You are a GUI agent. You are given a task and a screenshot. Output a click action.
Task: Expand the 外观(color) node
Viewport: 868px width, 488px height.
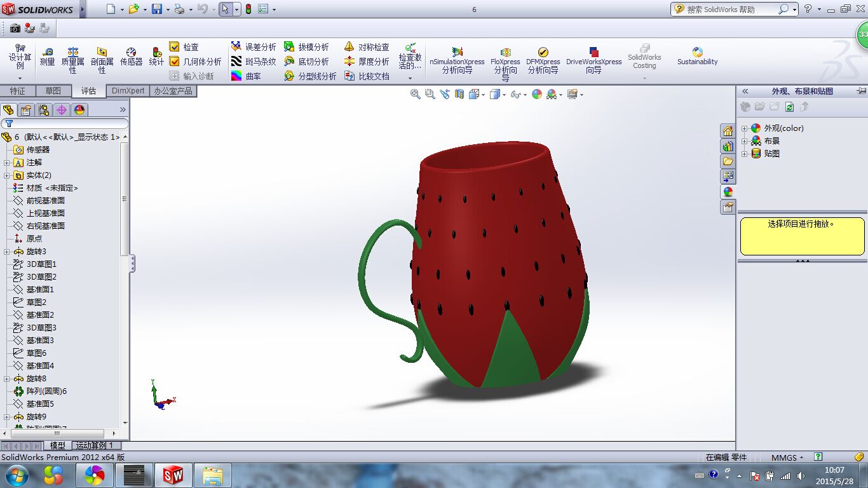point(745,128)
